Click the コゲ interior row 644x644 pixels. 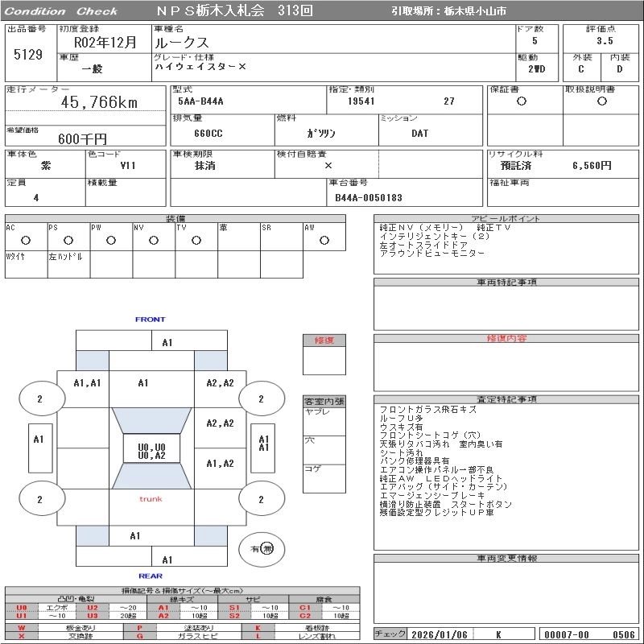tap(324, 478)
